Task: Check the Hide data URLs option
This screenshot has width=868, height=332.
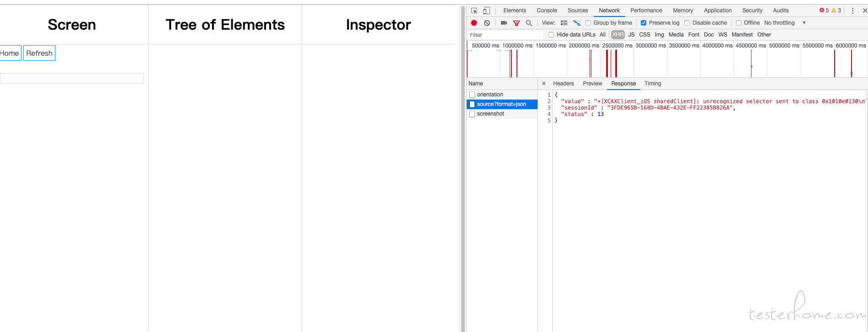Action: [551, 35]
